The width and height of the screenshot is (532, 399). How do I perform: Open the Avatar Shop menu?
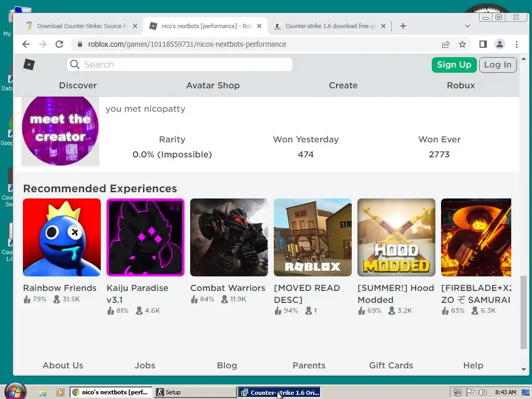click(212, 85)
